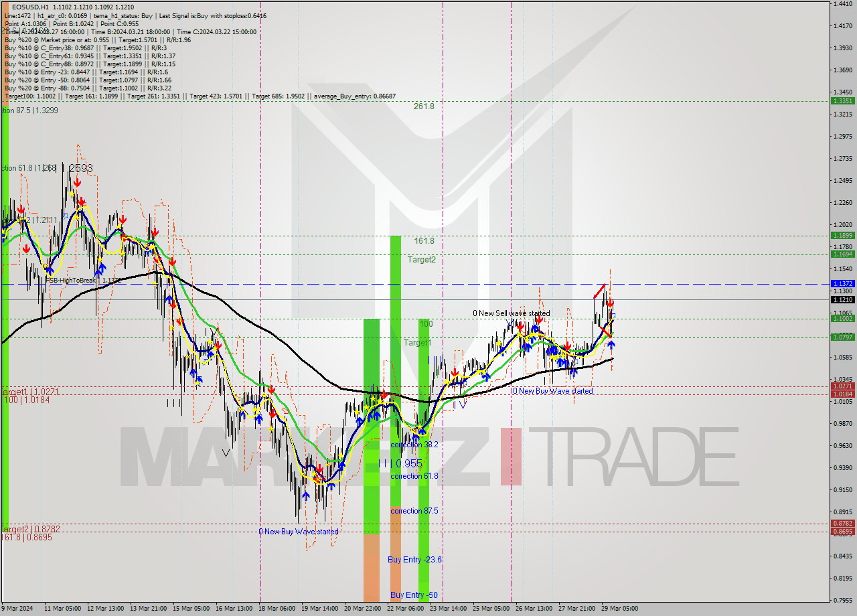This screenshot has height=616, width=857.
Task: Click the 1.2975 price axis value
Action: (842, 137)
